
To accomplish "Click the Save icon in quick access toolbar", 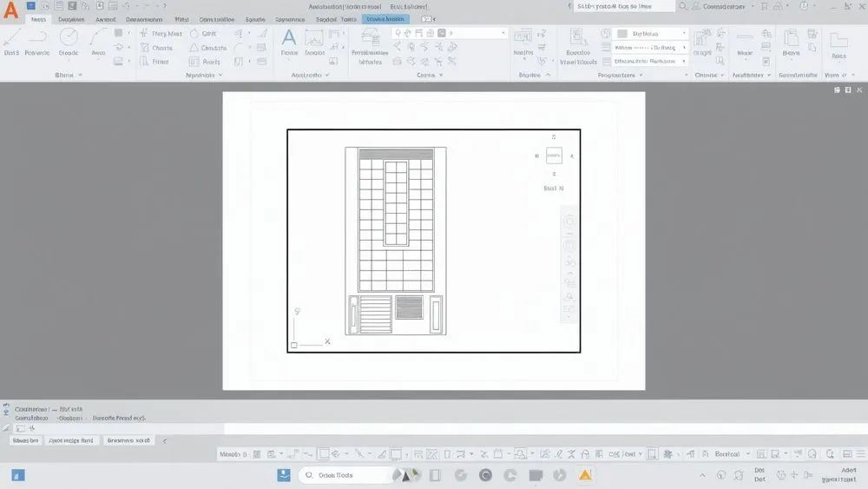I will tap(72, 6).
